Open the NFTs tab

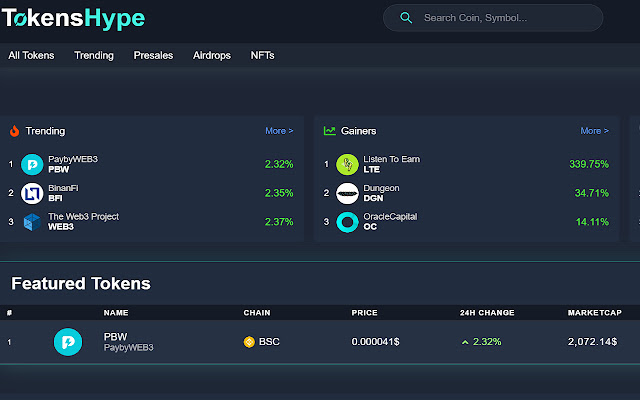click(x=262, y=56)
